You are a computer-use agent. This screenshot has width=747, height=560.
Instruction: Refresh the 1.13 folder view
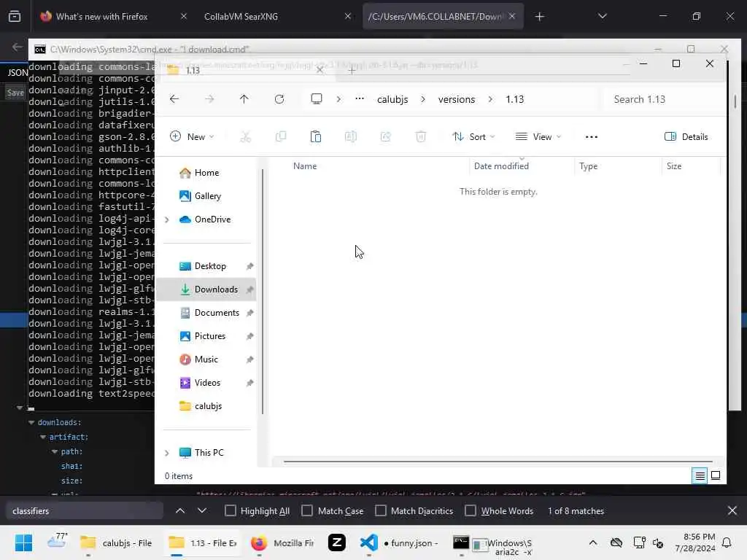point(279,99)
